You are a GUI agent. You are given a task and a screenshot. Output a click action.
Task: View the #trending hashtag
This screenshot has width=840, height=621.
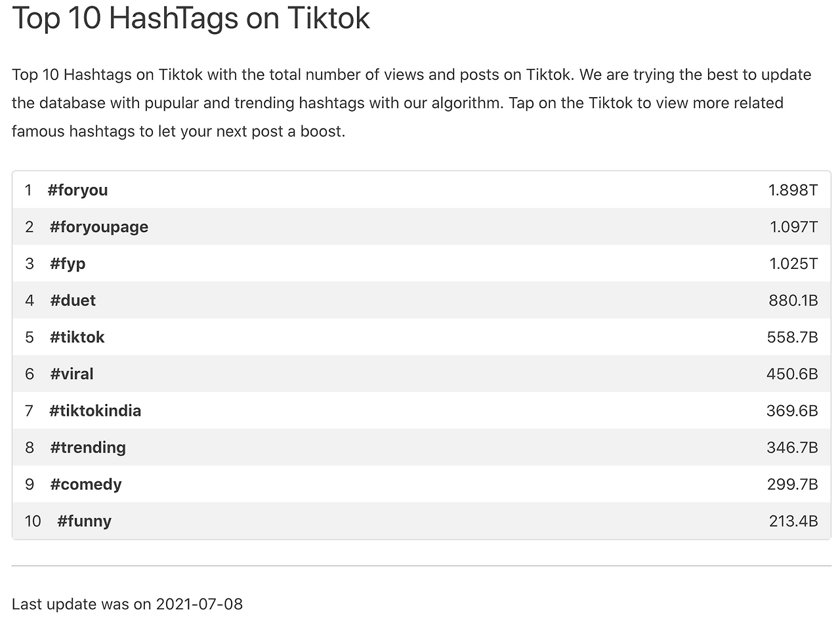88,447
